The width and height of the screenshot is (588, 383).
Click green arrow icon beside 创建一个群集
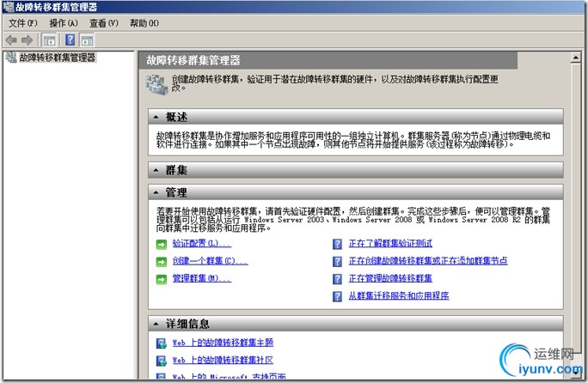point(162,262)
